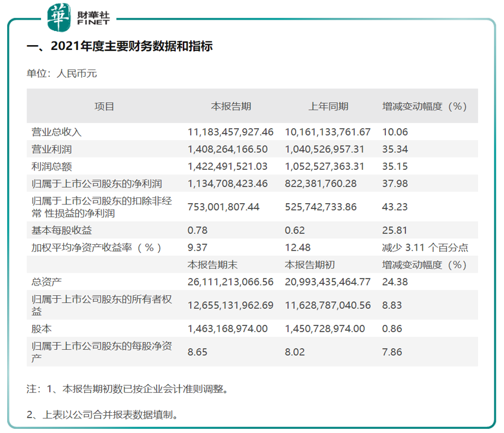Click the 8.83 change cell

392,305
